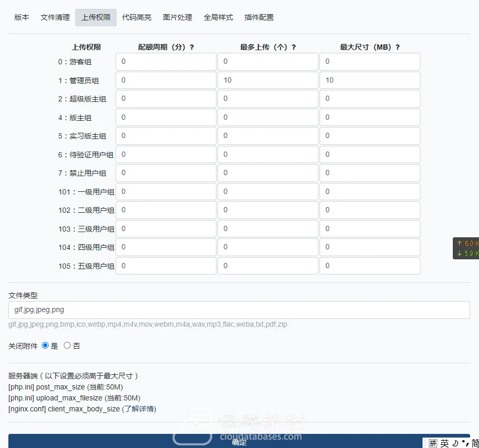Focus 实习版主组 max upload count field

pos(268,136)
